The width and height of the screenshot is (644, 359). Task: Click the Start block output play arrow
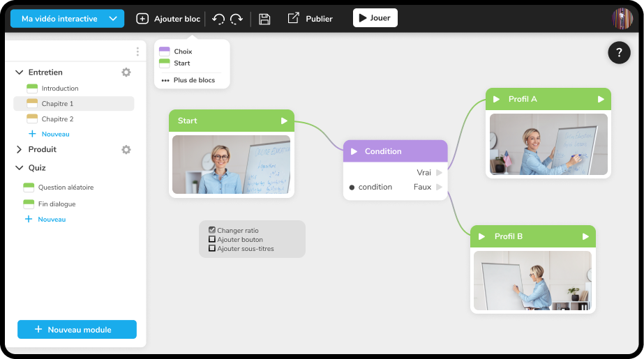(x=284, y=121)
